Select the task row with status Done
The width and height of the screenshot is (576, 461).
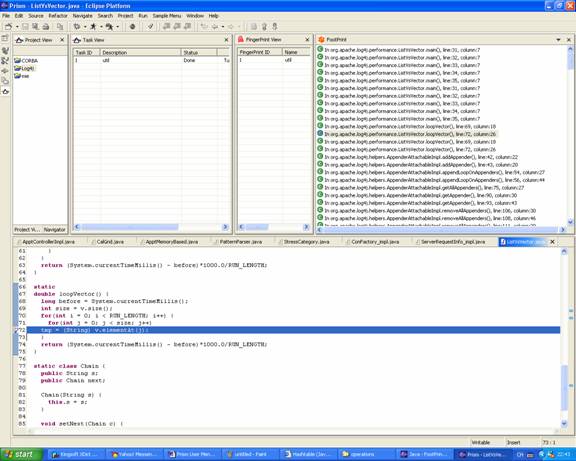coord(151,60)
